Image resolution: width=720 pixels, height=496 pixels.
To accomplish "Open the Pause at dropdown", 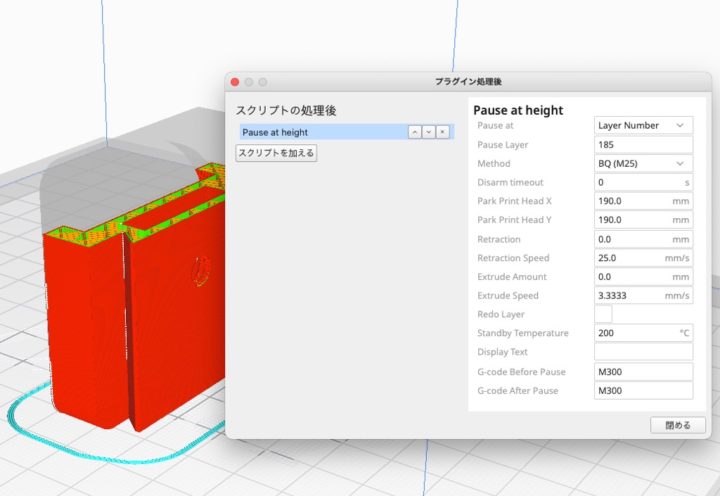I will click(x=643, y=126).
